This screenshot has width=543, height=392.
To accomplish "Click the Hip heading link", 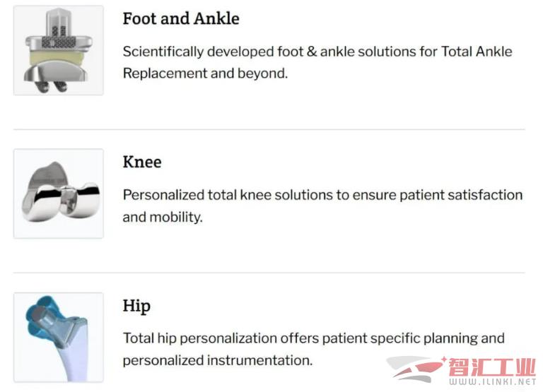I will 136,307.
